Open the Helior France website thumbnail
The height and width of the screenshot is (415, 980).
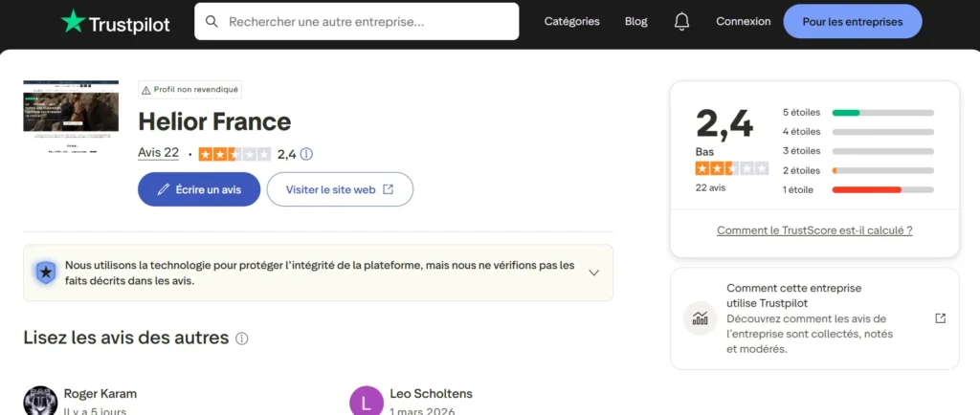[71, 117]
